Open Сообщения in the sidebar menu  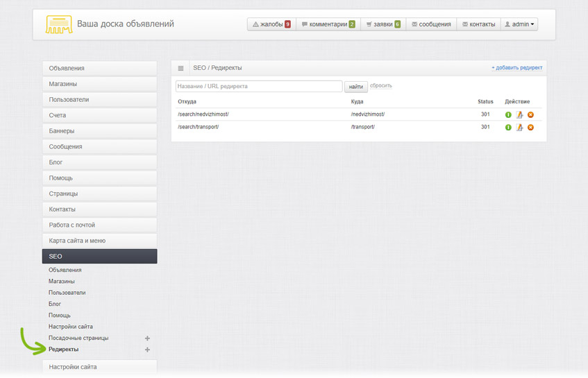tap(99, 147)
